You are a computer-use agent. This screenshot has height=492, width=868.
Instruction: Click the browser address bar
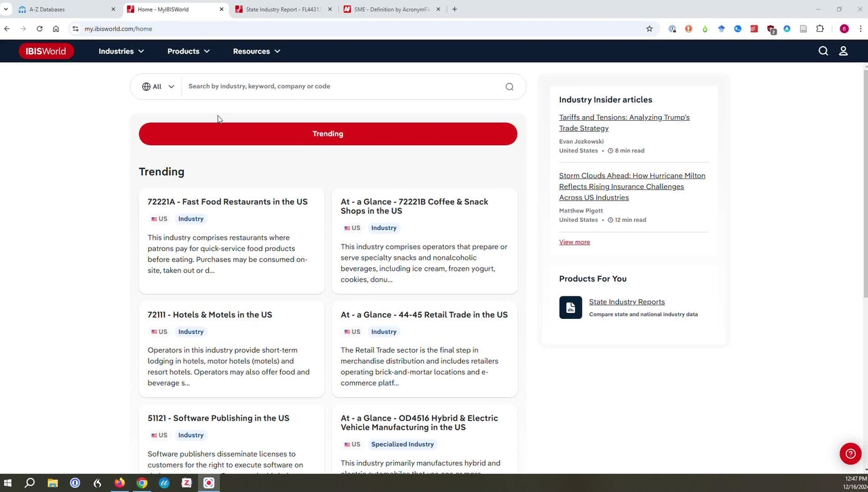[x=359, y=29]
